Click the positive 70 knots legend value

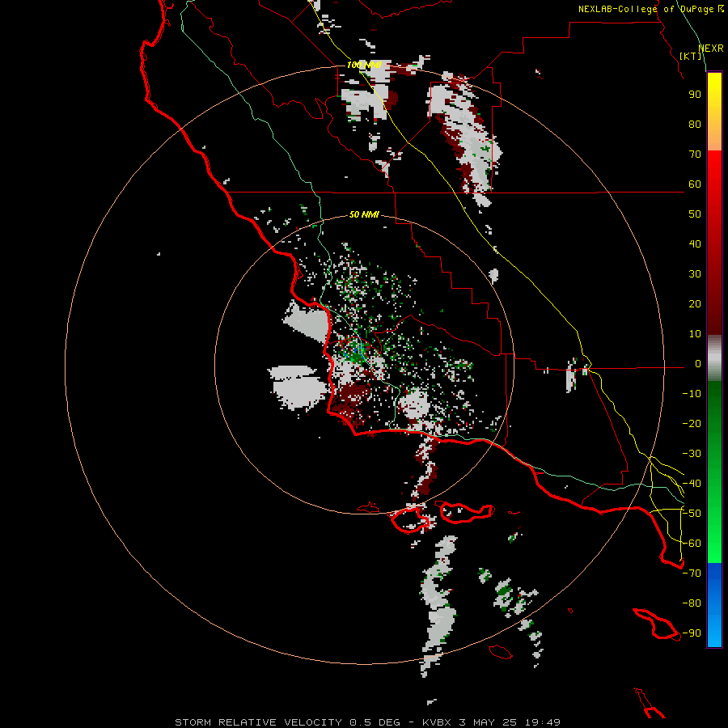click(x=695, y=154)
